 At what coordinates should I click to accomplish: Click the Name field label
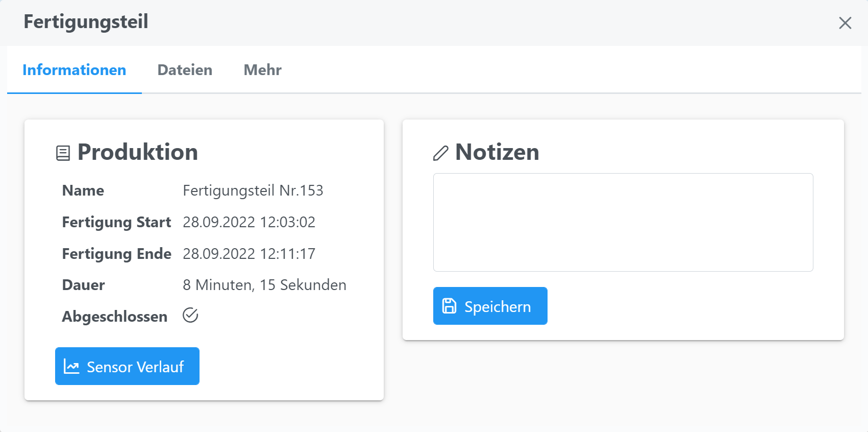pos(83,190)
